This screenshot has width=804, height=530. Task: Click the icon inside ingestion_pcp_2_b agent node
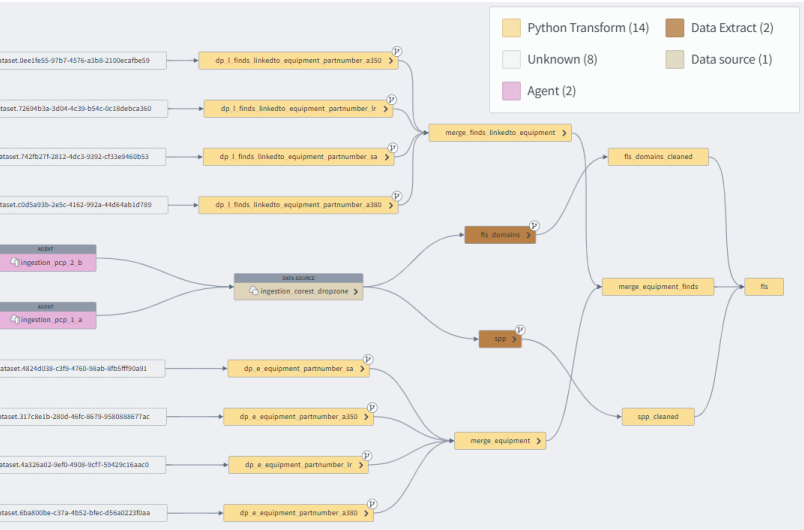pos(15,262)
